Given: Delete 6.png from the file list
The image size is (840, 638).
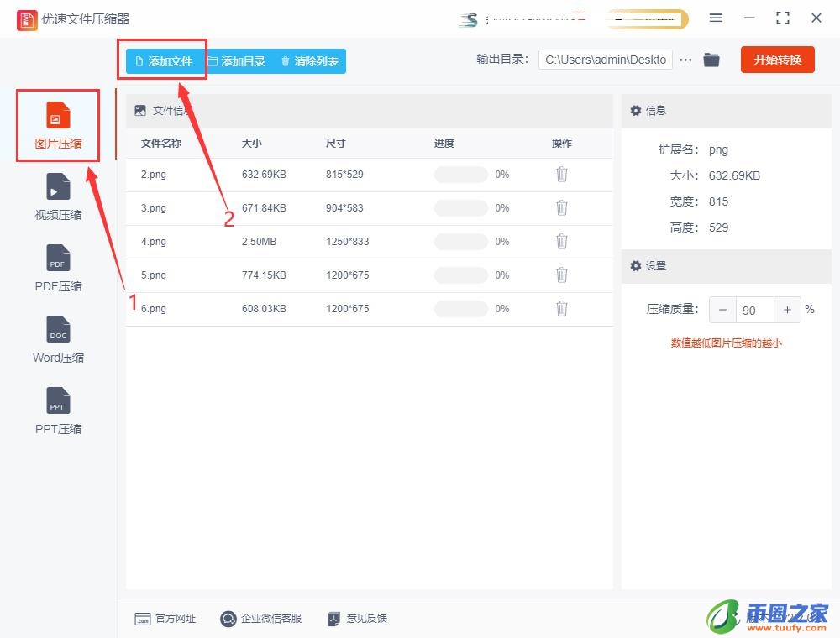Looking at the screenshot, I should pos(561,308).
